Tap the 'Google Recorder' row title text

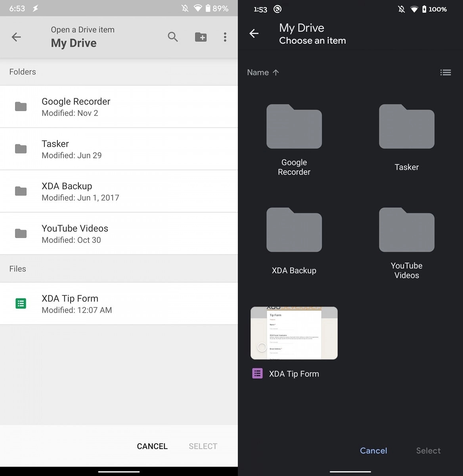tap(76, 102)
